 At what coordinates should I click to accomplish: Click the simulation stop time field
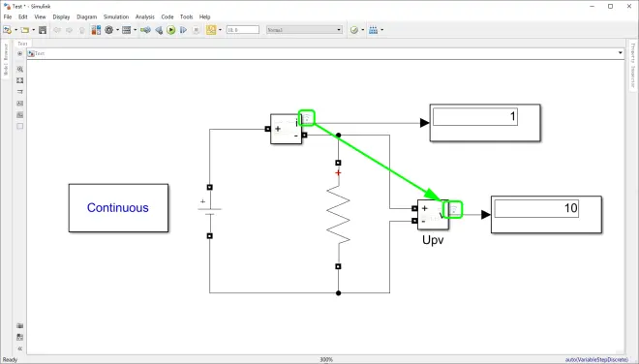(x=243, y=30)
